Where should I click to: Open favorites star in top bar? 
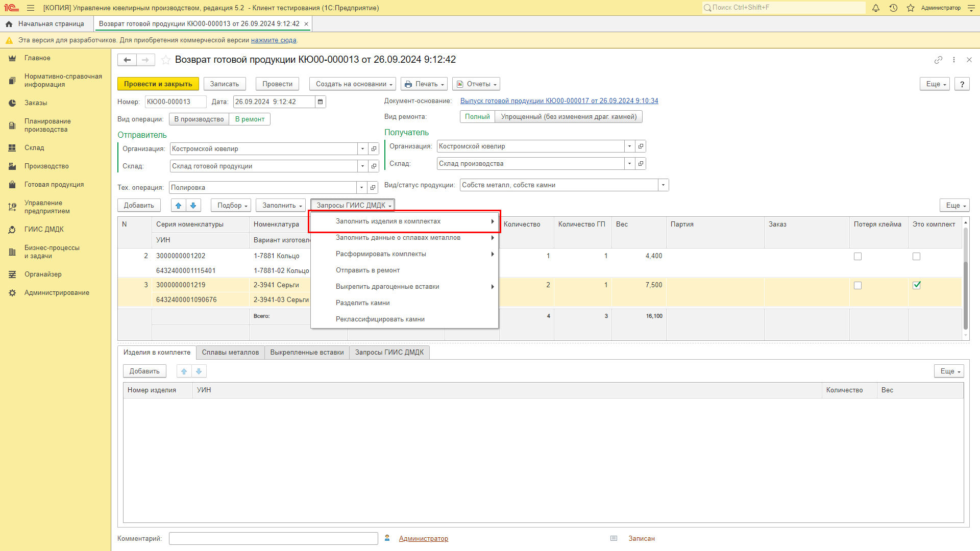(911, 8)
